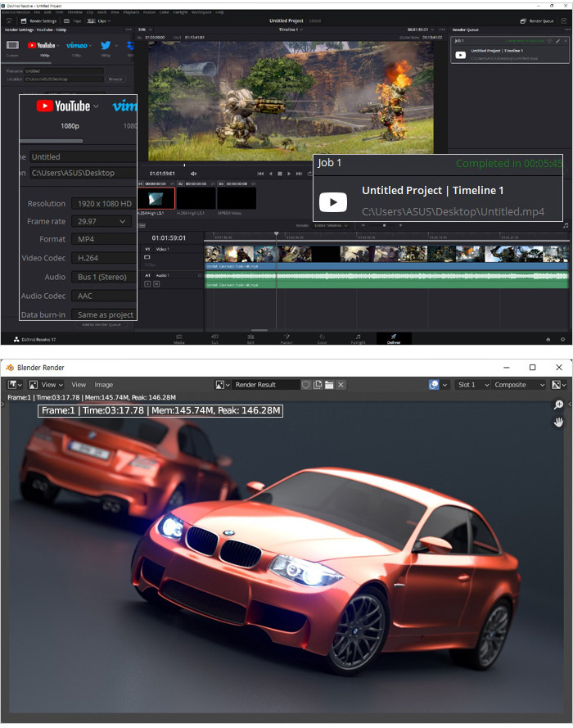Click the Blender zoom magnifier gizmo
Image resolution: width=573 pixels, height=728 pixels.
pyautogui.click(x=558, y=405)
